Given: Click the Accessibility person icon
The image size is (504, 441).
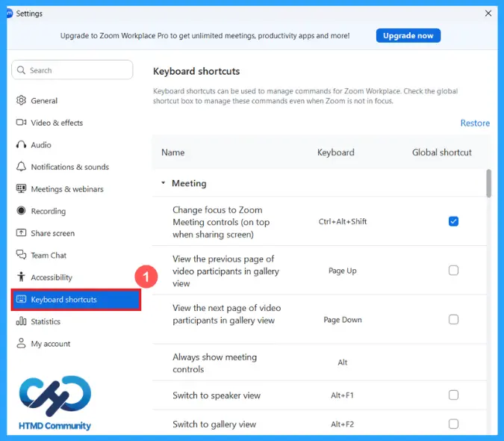Looking at the screenshot, I should pos(21,277).
